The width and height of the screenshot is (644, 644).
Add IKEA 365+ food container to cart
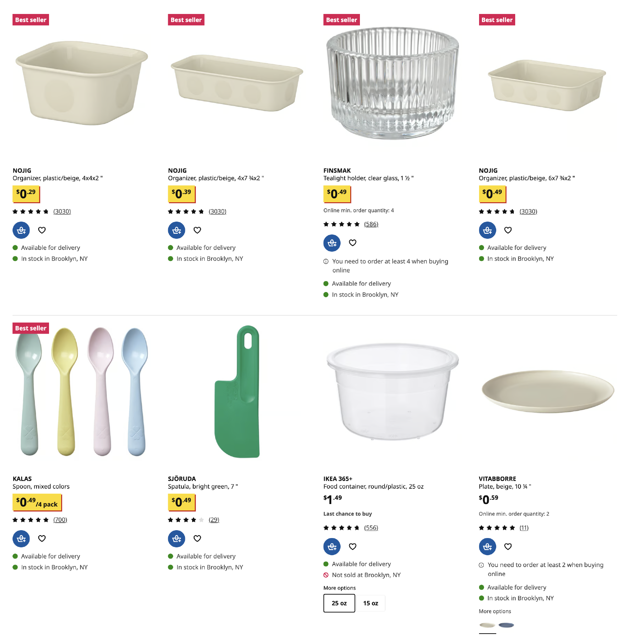coord(332,547)
